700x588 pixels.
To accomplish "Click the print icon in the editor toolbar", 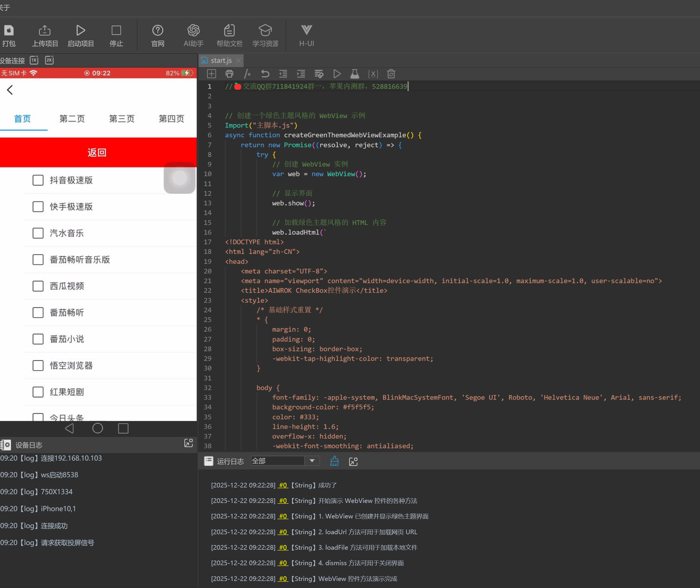I will [230, 74].
